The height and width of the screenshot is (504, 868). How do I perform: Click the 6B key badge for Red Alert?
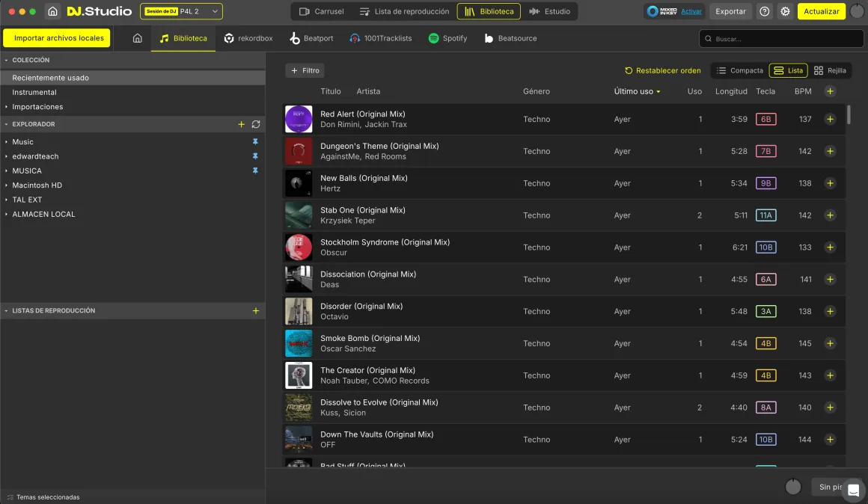[x=765, y=119]
